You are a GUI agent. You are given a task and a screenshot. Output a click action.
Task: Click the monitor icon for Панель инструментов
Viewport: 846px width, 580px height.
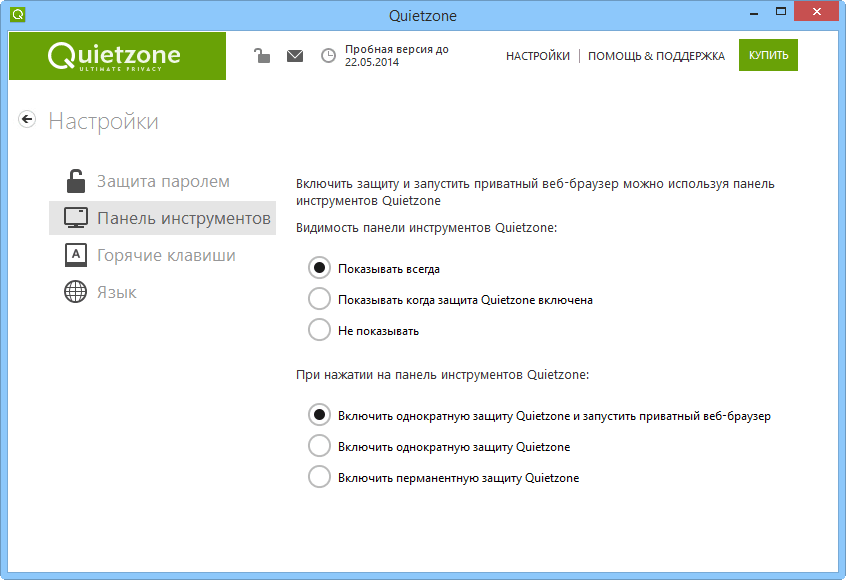click(76, 218)
